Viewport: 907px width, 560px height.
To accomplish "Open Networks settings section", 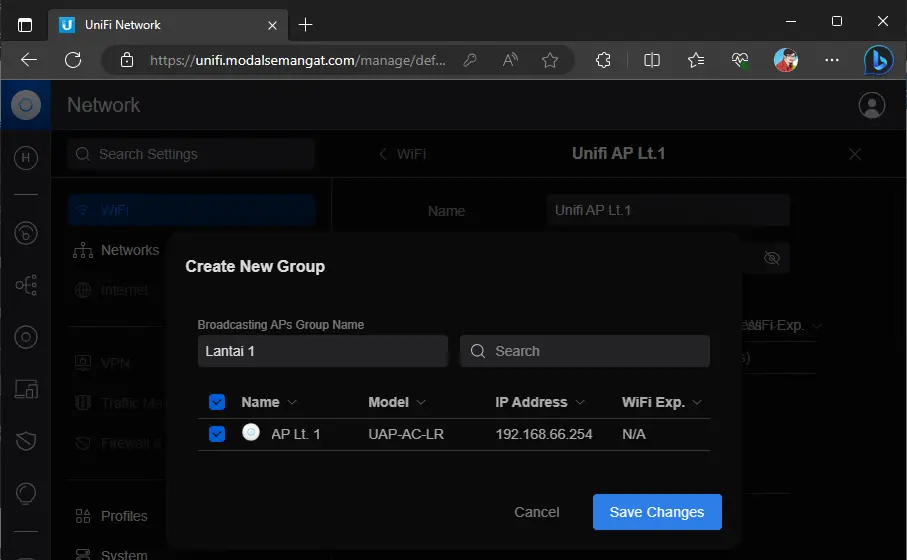I will pos(116,250).
